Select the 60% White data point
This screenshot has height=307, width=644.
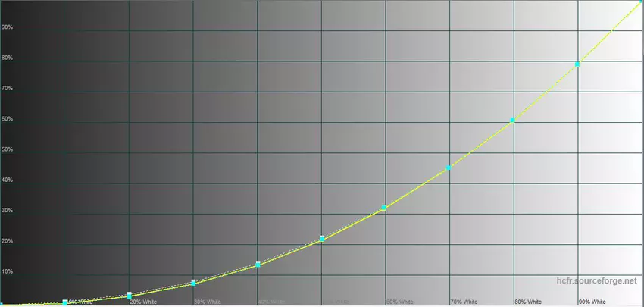tap(384, 207)
